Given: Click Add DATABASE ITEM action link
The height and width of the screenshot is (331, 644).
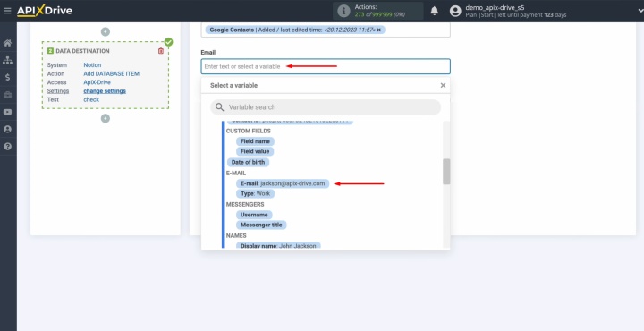Looking at the screenshot, I should pyautogui.click(x=111, y=73).
